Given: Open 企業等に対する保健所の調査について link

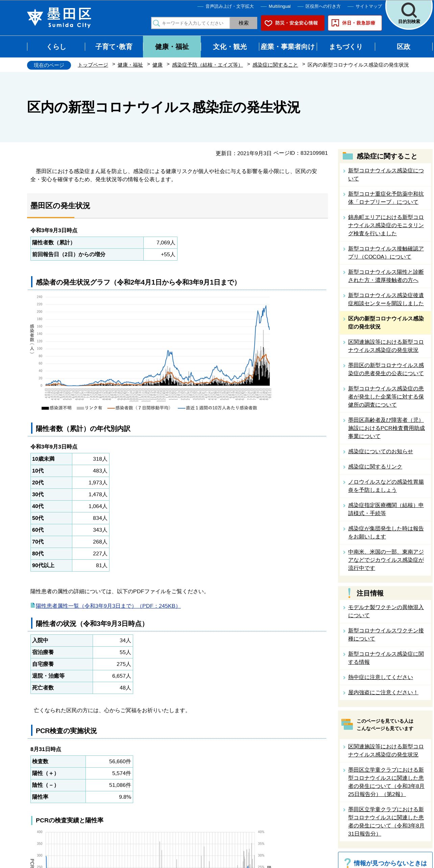Looking at the screenshot, I should [386, 396].
